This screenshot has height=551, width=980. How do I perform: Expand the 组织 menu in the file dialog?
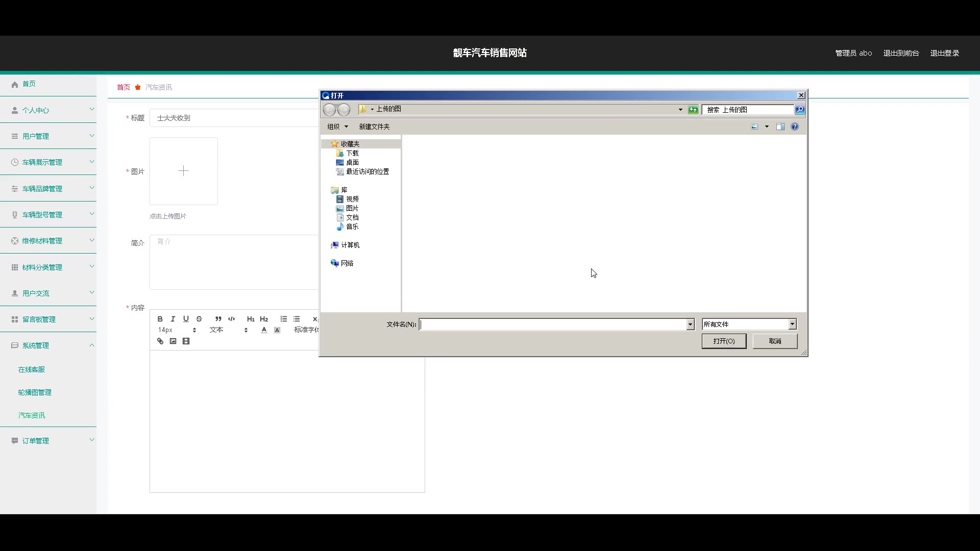337,127
